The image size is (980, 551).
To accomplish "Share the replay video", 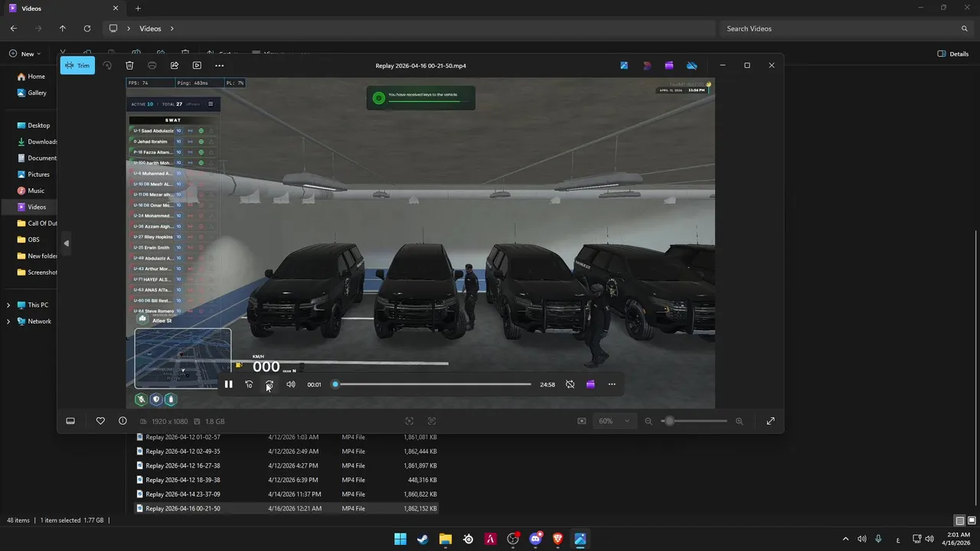I will (x=175, y=66).
